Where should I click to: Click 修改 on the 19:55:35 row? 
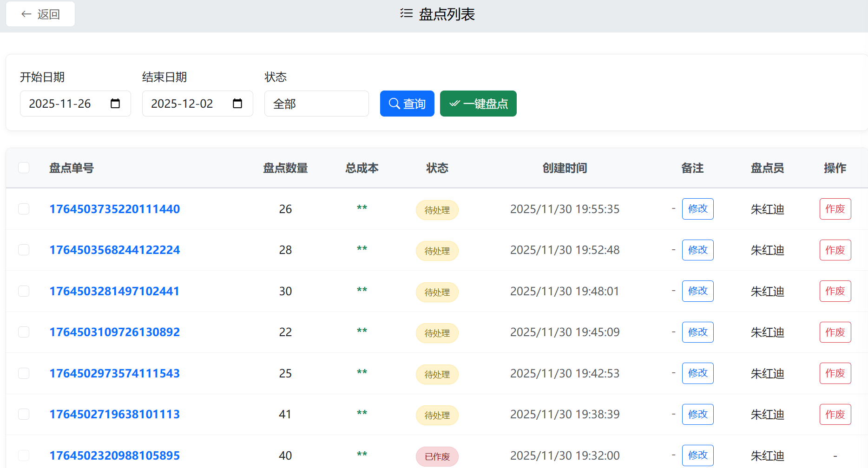click(x=697, y=209)
